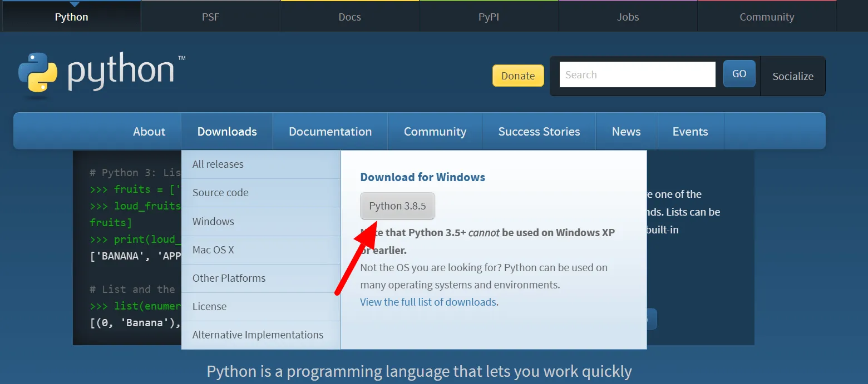Open the Docs section from the top bar
The width and height of the screenshot is (868, 384).
coord(349,17)
